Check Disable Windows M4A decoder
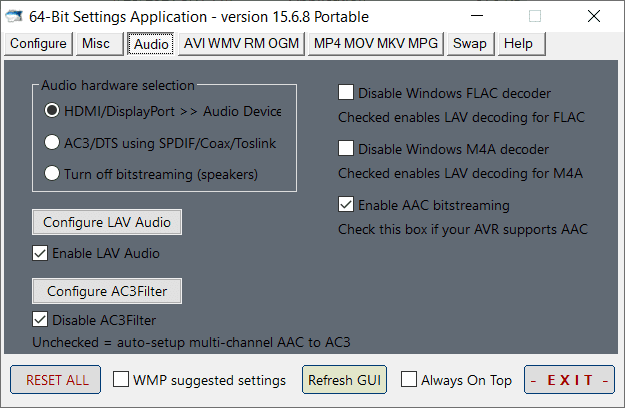 [346, 149]
